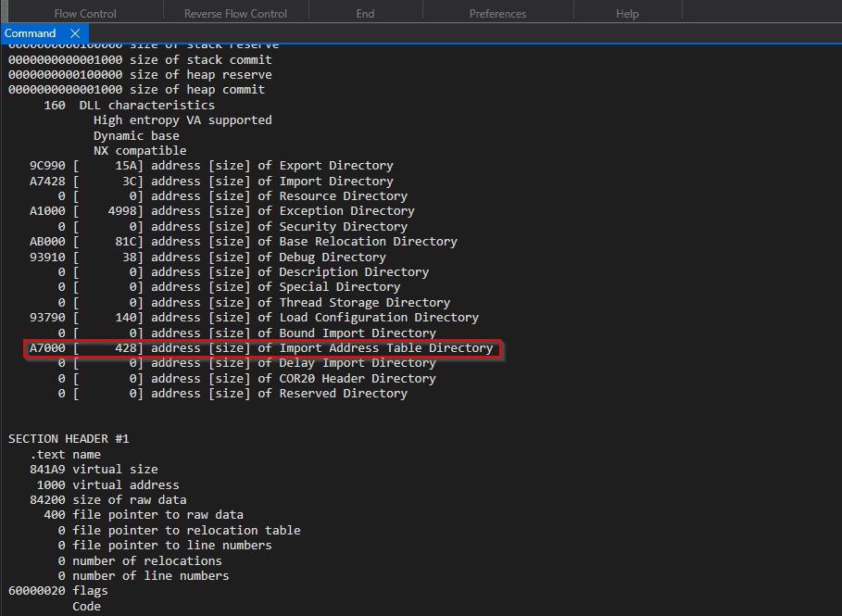
Task: Select the Resource Directory line
Action: click(x=233, y=196)
